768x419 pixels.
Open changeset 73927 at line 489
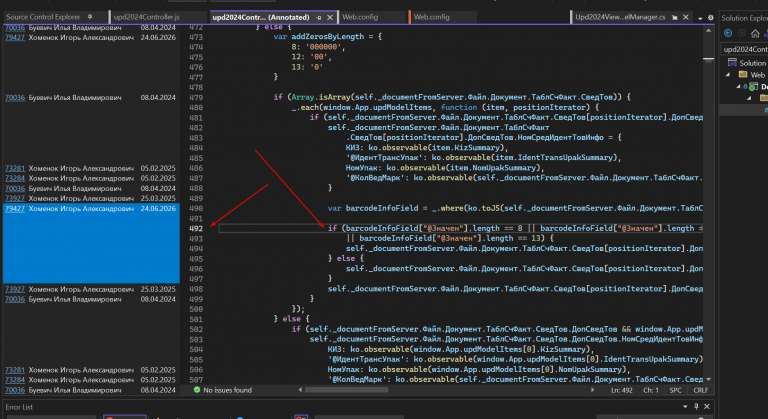coord(15,198)
